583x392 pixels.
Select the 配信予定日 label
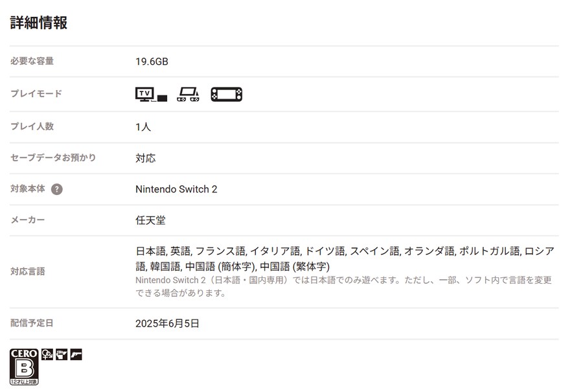point(32,323)
